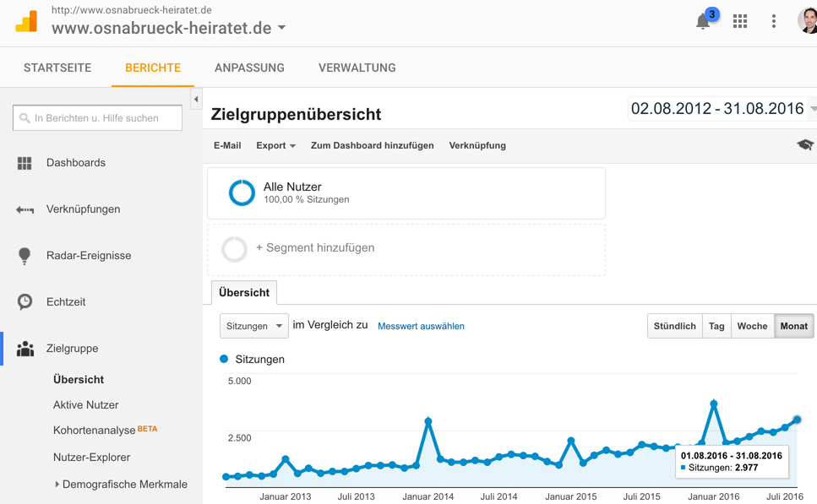Click the graduation cap help icon

pyautogui.click(x=804, y=144)
